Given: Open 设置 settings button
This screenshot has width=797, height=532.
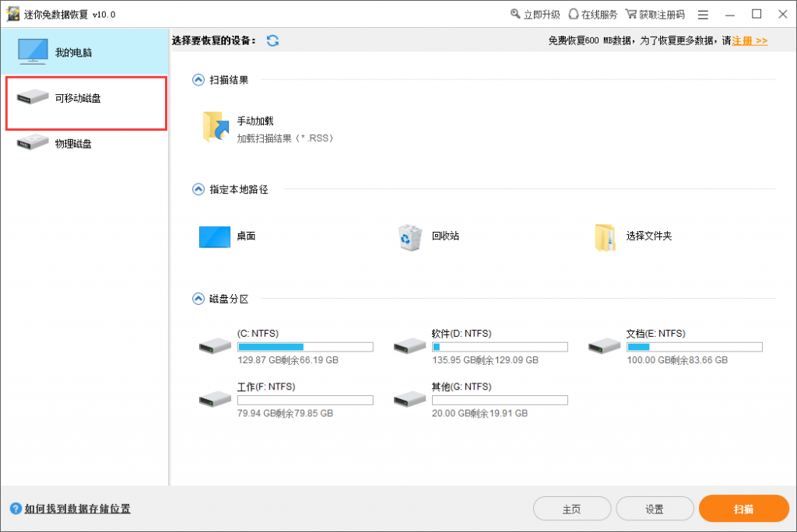Looking at the screenshot, I should pyautogui.click(x=655, y=509).
